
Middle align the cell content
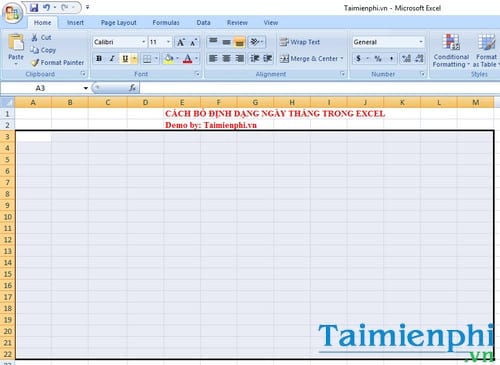pos(226,42)
